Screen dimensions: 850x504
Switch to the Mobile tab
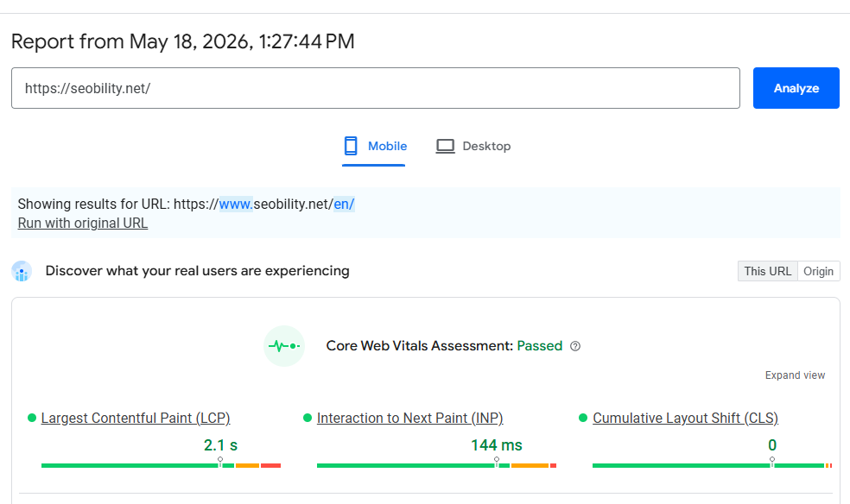point(374,146)
